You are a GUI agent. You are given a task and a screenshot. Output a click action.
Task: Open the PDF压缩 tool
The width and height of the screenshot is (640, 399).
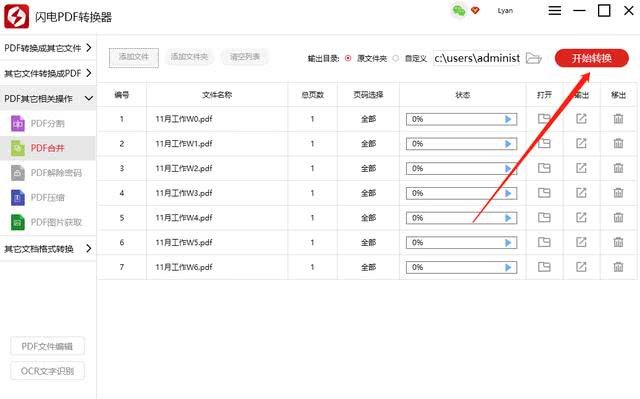pyautogui.click(x=47, y=197)
